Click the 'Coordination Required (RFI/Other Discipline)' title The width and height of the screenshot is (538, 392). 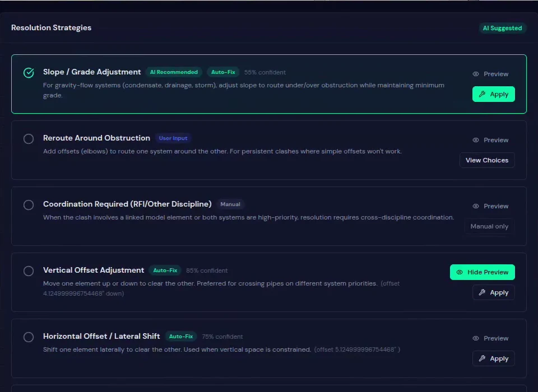pos(127,204)
